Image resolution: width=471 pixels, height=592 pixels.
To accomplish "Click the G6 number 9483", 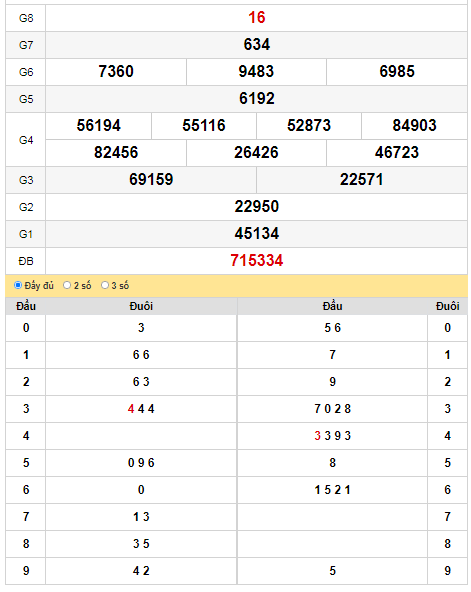I will coord(256,72).
